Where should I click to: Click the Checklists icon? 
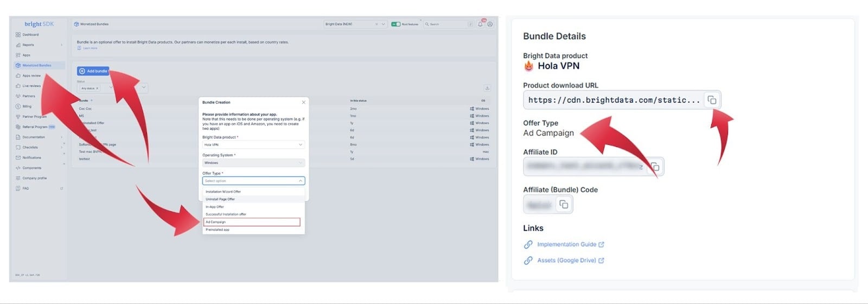pyautogui.click(x=18, y=147)
